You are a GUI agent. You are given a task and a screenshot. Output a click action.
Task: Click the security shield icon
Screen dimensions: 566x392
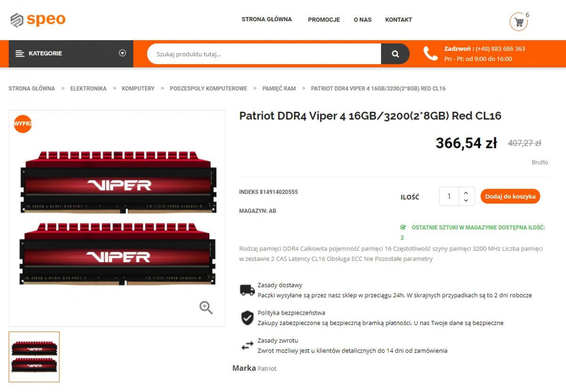[x=247, y=318]
